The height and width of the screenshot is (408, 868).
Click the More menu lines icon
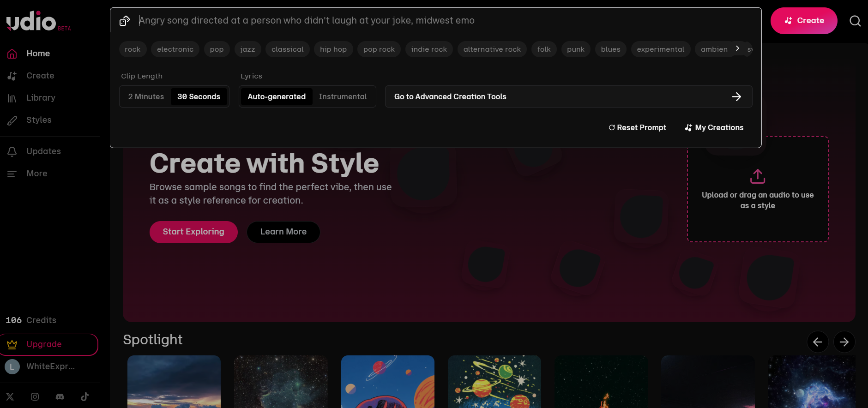pyautogui.click(x=12, y=174)
